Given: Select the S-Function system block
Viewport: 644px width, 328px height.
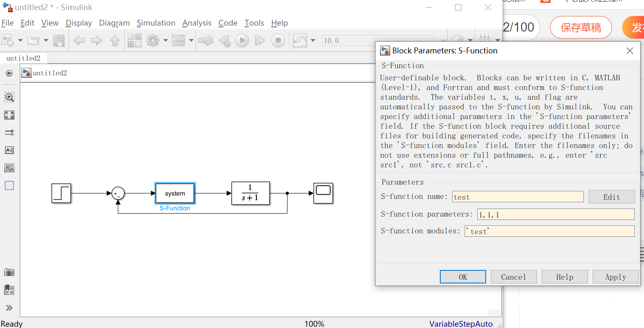Looking at the screenshot, I should tap(175, 193).
